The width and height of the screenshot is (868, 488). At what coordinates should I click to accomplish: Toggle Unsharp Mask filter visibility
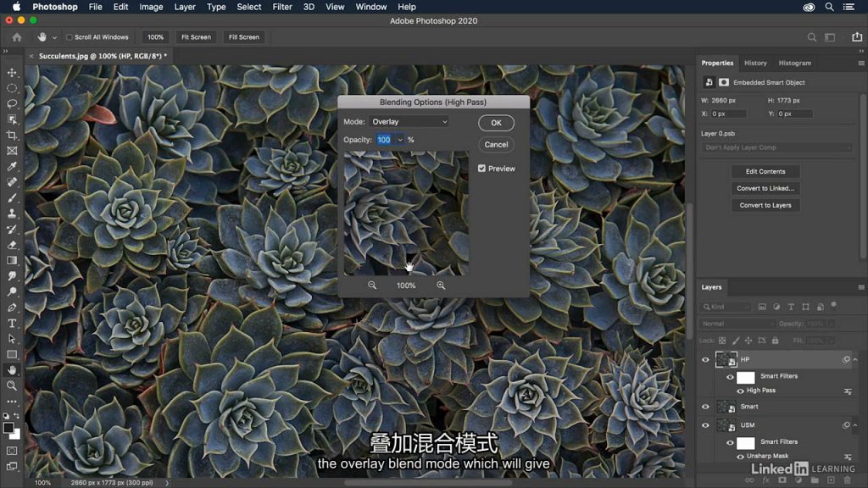click(x=740, y=457)
